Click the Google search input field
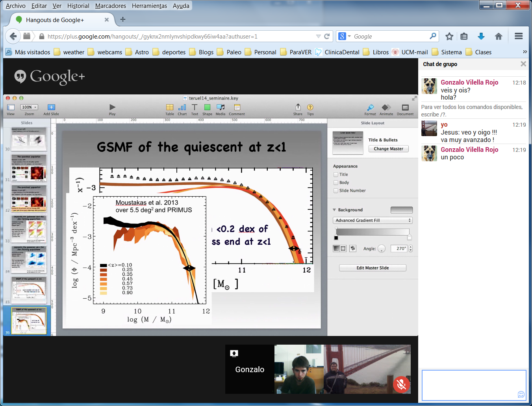 click(390, 36)
